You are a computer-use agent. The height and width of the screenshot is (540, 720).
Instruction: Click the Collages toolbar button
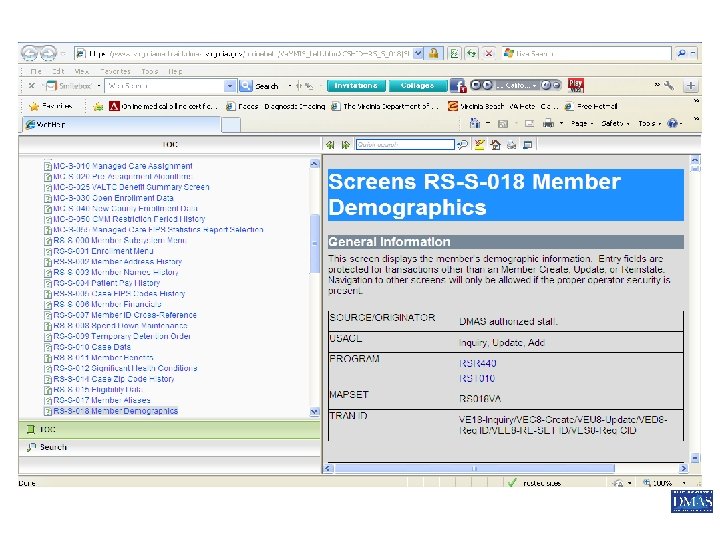point(417,85)
